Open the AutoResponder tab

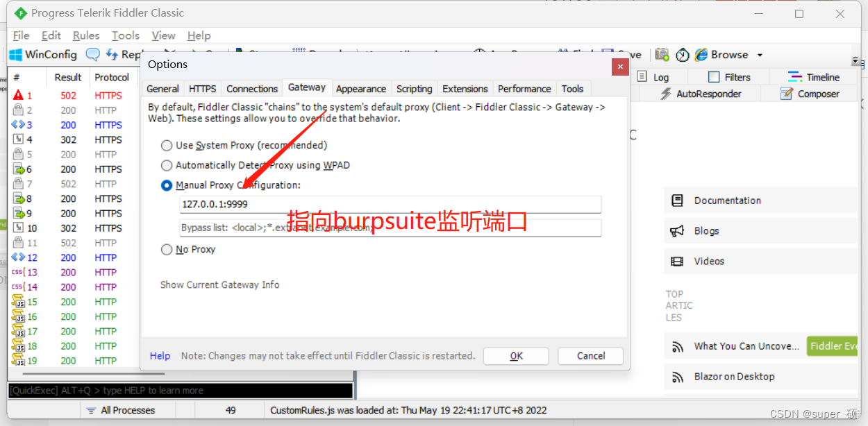point(700,94)
